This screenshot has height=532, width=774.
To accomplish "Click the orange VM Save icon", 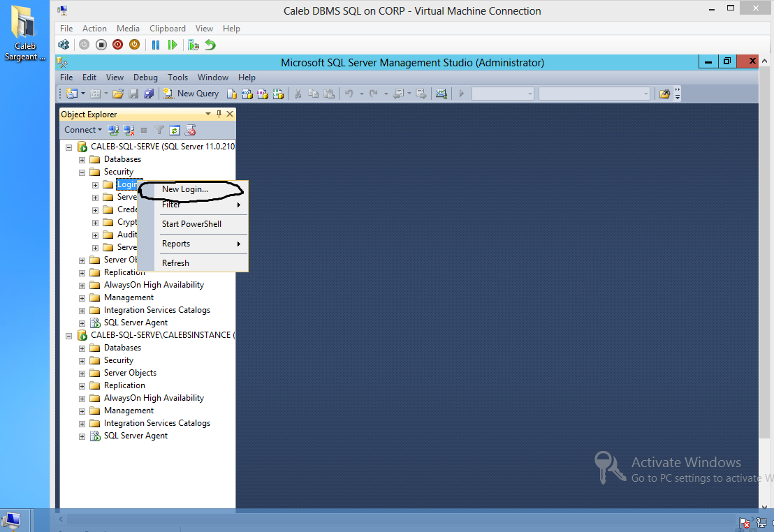I will coord(134,45).
